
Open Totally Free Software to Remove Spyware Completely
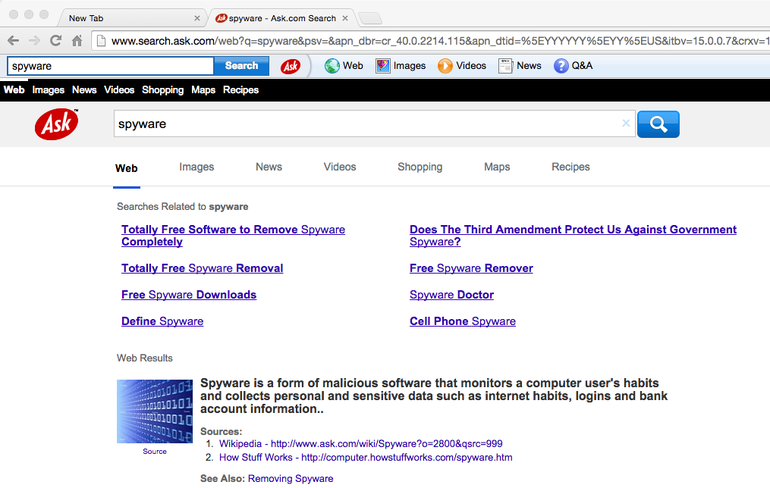coord(233,236)
